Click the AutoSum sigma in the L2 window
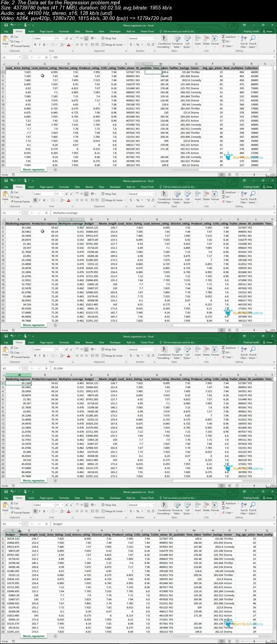The image size is (277, 644). (x=223, y=37)
